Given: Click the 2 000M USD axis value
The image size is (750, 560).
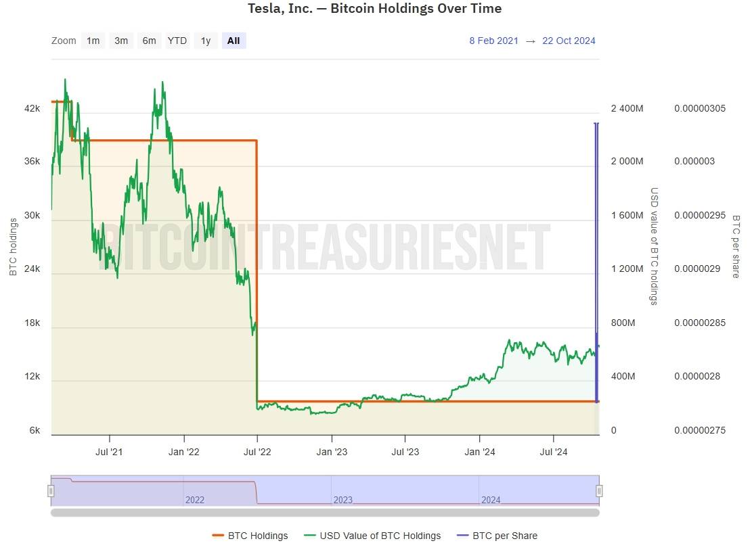Looking at the screenshot, I should click(627, 162).
